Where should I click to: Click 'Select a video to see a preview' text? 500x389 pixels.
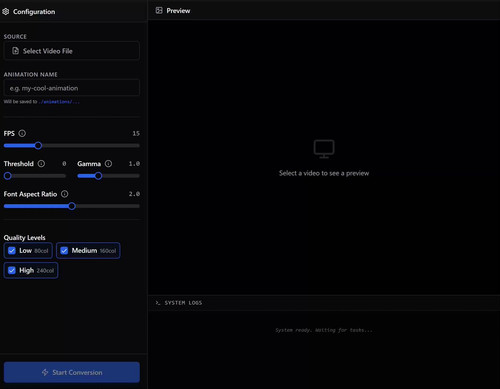[324, 173]
